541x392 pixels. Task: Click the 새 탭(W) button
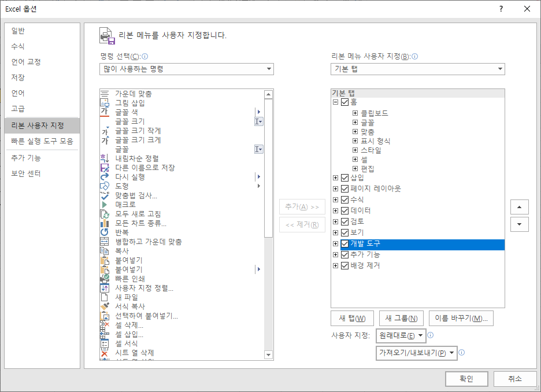353,318
